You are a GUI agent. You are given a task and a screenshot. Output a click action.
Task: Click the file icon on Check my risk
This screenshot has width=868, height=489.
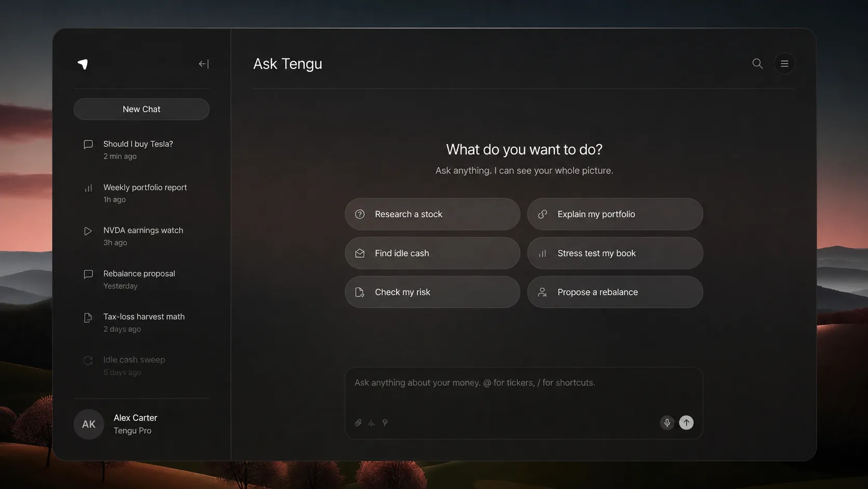coord(360,292)
